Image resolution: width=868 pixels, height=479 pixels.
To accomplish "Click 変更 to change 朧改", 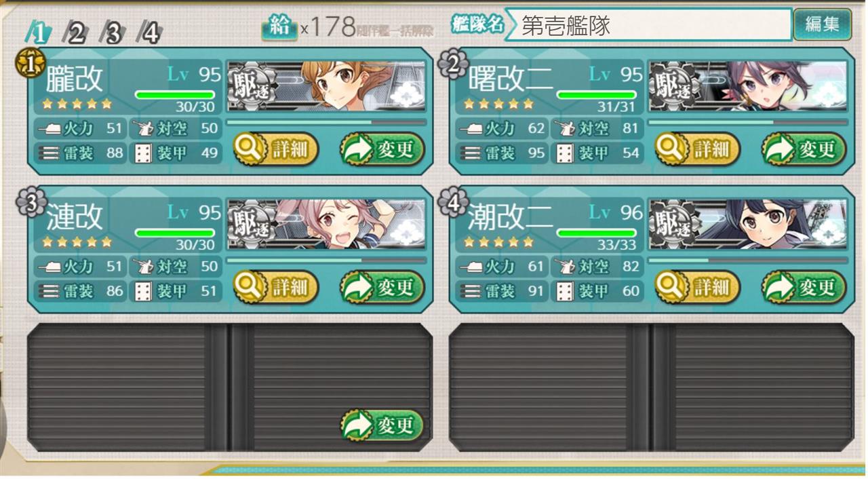I will (x=382, y=149).
